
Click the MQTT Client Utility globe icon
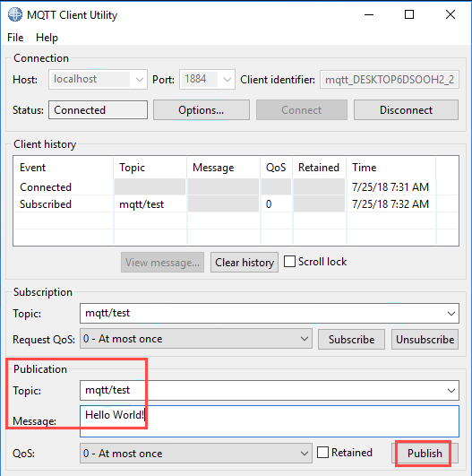(15, 14)
